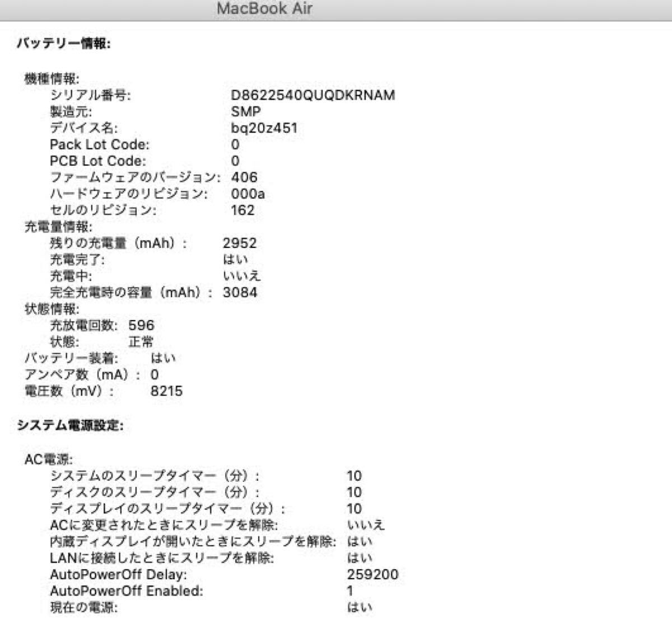
Task: Click the 製造元 label
Action: 71,111
